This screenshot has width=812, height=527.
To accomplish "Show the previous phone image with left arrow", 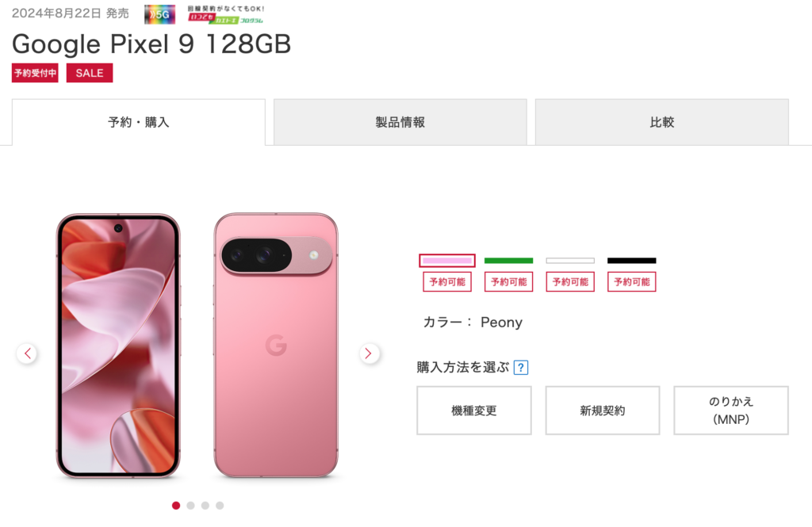I will tap(27, 353).
